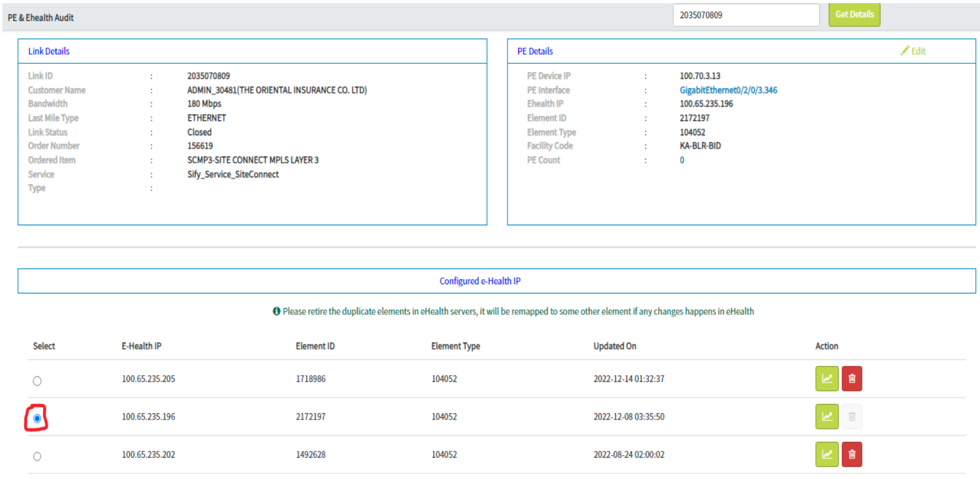Click the Element ID column header

pos(315,346)
